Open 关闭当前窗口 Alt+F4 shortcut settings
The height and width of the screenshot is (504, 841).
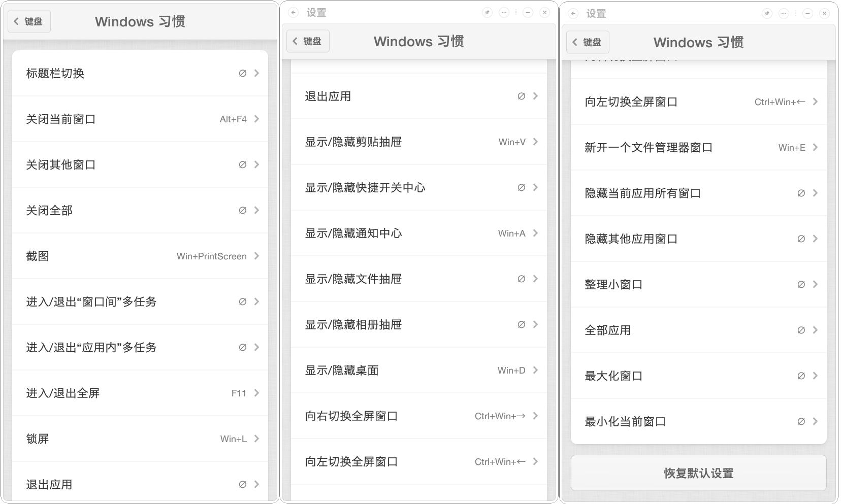coord(140,119)
